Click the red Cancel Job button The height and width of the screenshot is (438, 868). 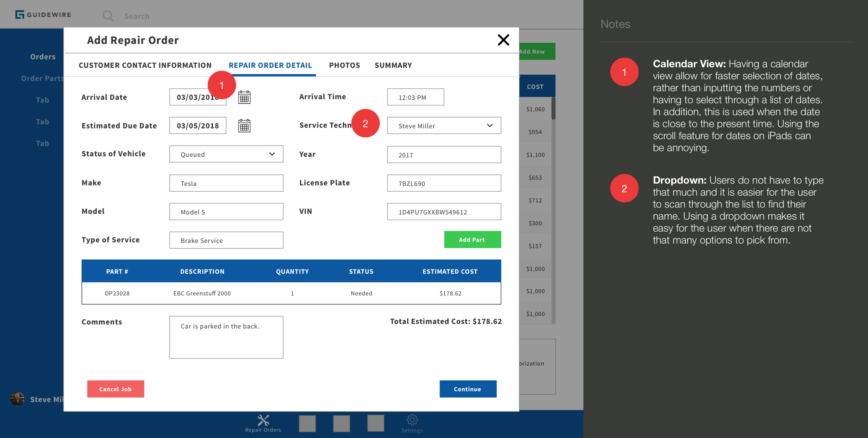tap(115, 389)
